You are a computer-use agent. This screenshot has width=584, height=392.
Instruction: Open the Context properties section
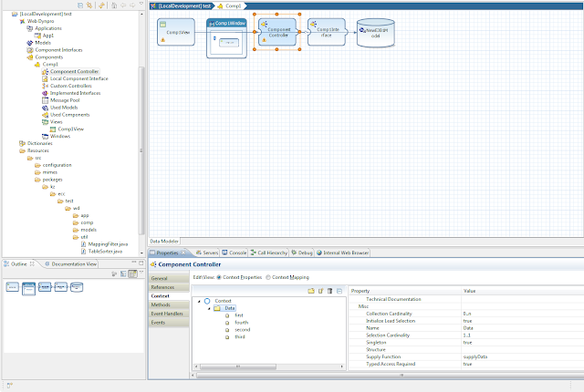tap(170, 296)
